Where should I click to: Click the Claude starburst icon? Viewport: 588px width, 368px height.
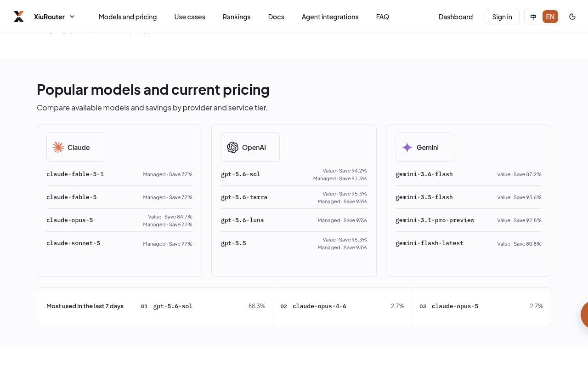(58, 147)
